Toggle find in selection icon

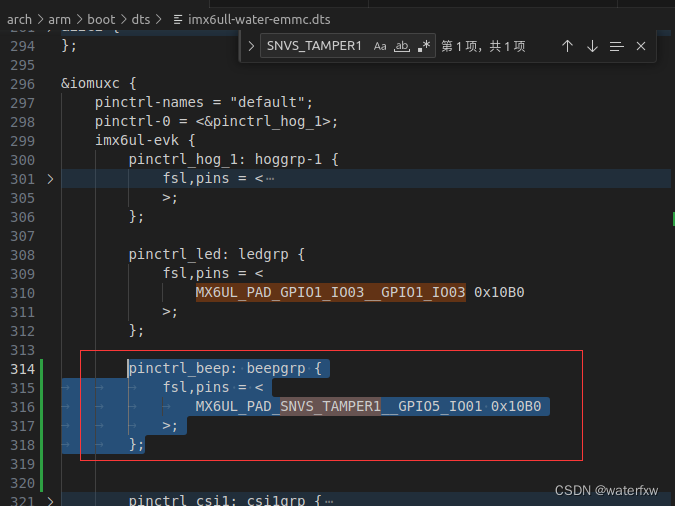[x=616, y=46]
